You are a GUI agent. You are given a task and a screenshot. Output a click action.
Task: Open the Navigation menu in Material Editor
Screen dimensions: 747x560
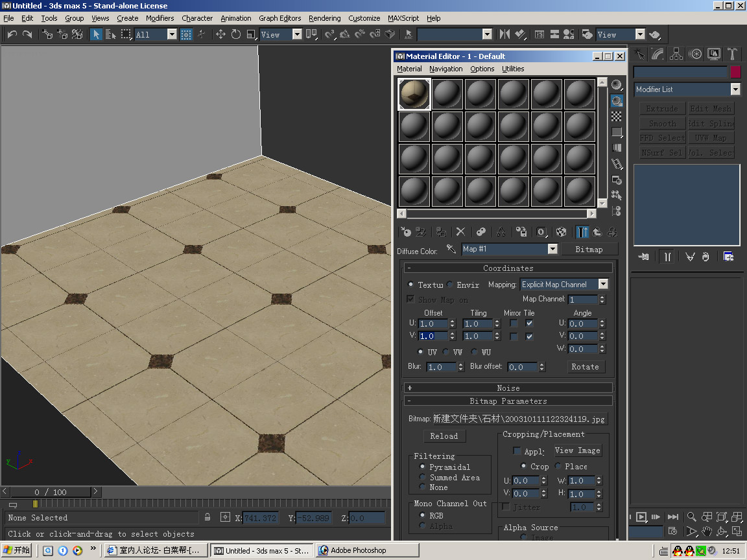pos(445,69)
